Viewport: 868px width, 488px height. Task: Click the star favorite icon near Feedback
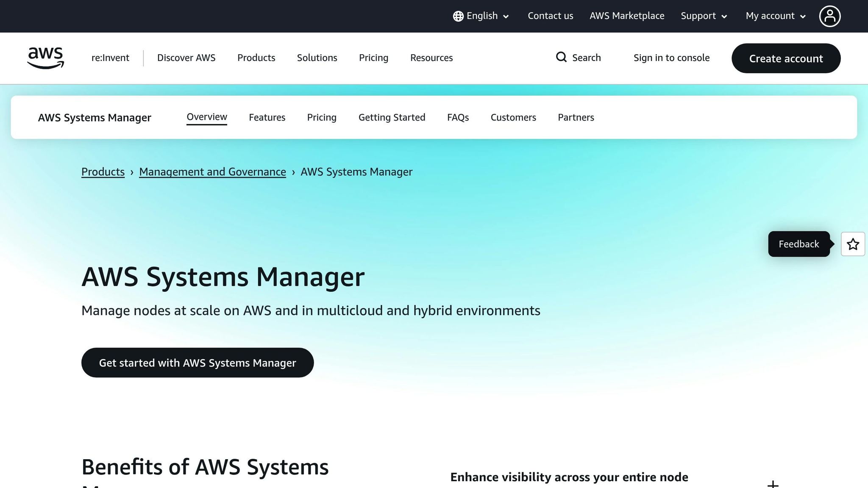click(853, 244)
